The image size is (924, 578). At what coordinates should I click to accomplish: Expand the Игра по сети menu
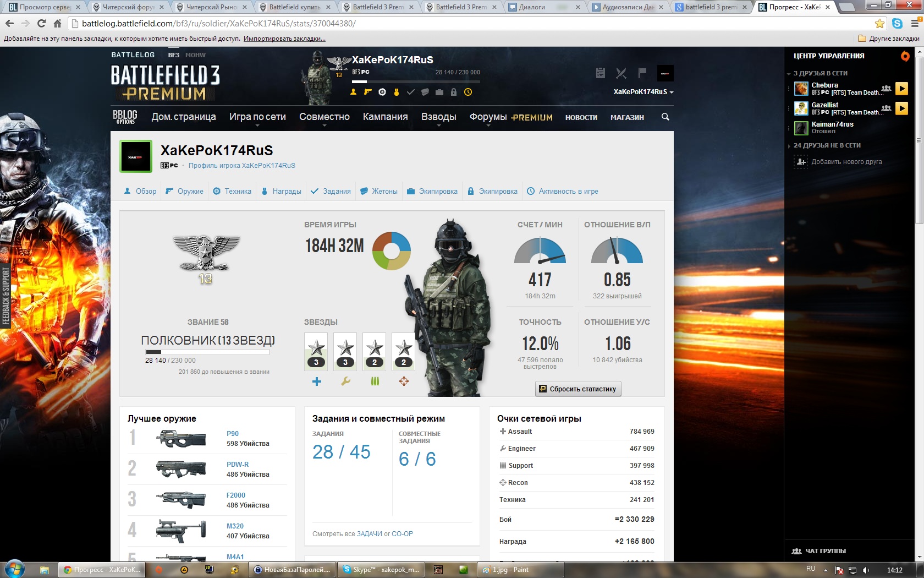[257, 117]
